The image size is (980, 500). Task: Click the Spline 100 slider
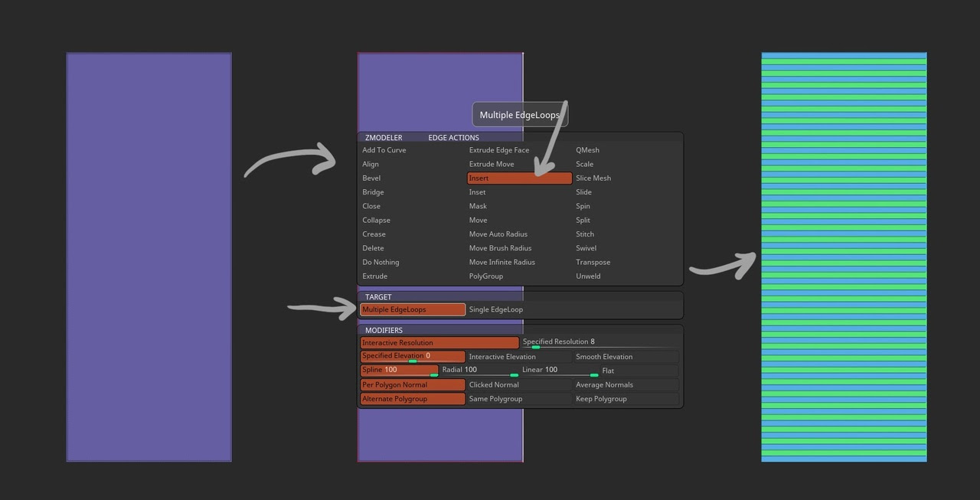400,371
